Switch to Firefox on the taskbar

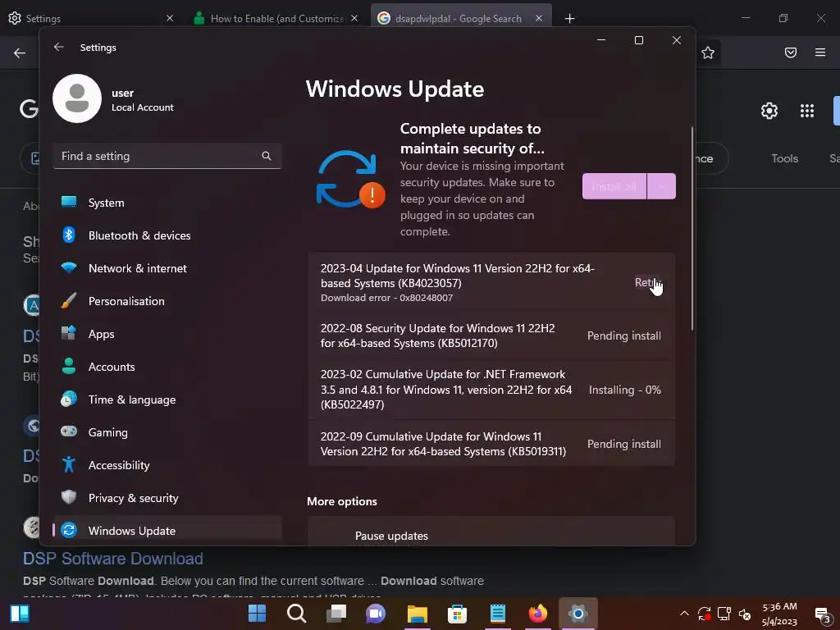pos(538,614)
